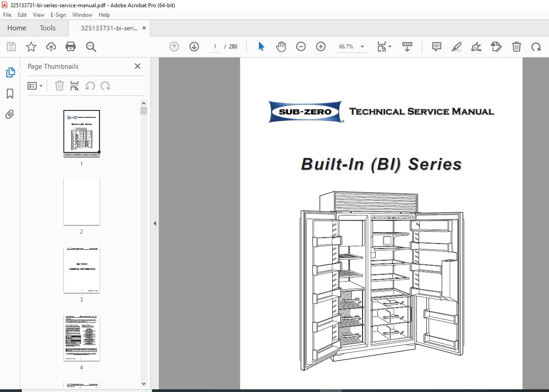This screenshot has width=549, height=392.
Task: Open the View menu
Action: [39, 15]
